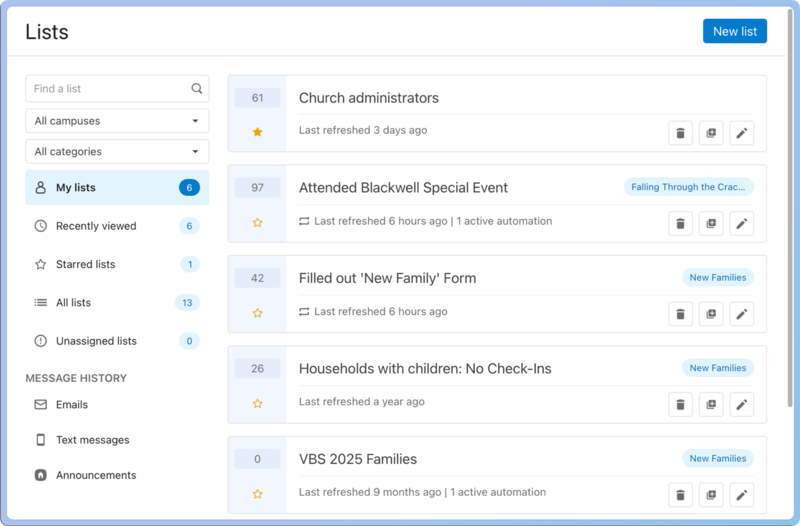This screenshot has width=800, height=526.
Task: Duplicate the Households with children list
Action: pos(711,405)
